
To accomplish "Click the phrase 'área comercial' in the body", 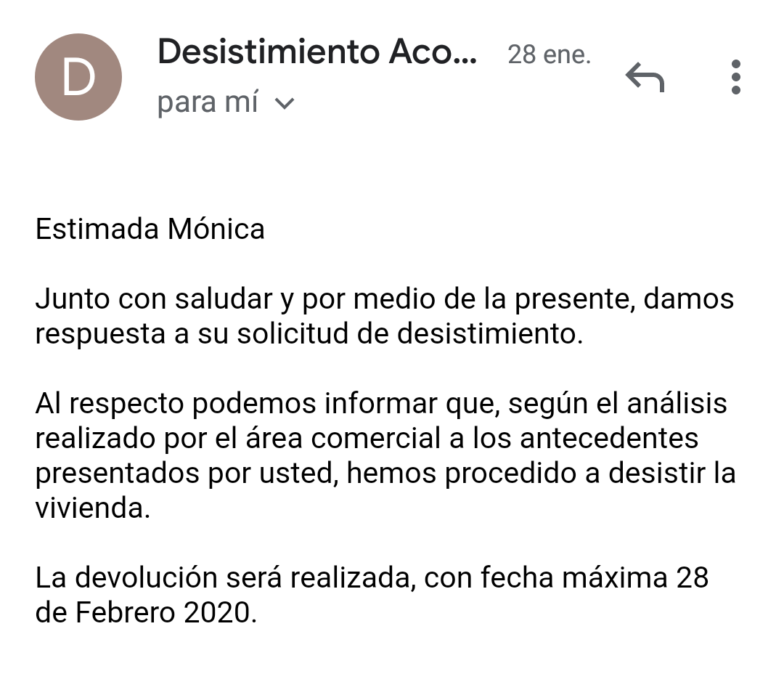I will 343,439.
